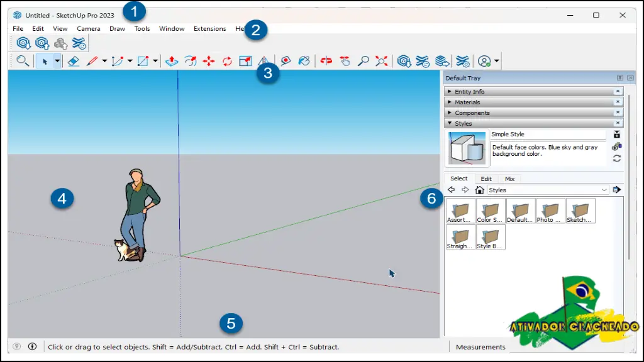Click Extension Warehouse icon in top toolbar

coord(79,43)
